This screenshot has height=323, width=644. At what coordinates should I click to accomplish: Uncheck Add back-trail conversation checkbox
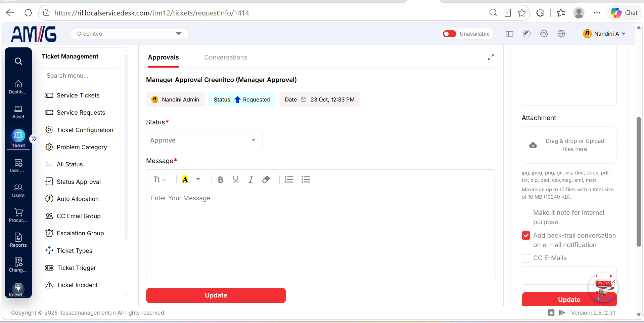(x=526, y=236)
